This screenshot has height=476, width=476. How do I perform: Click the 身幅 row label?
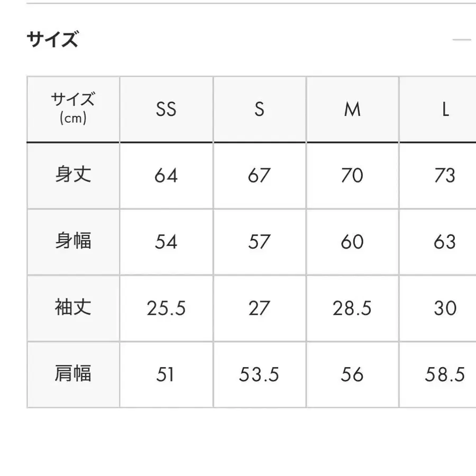(x=73, y=242)
